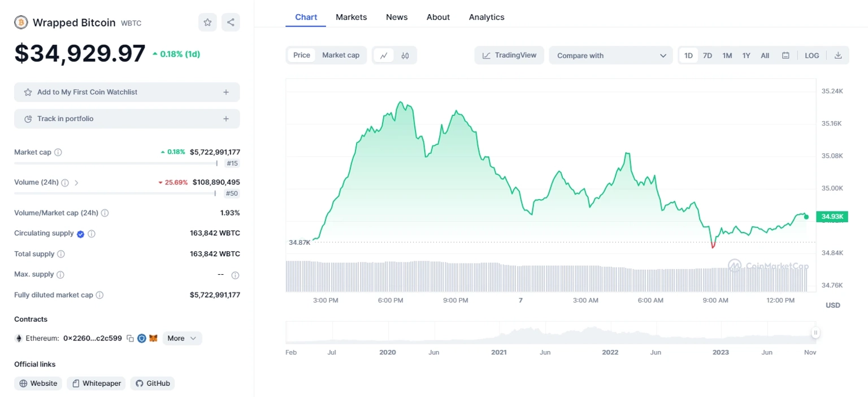Select the Market cap chart toggle
The height and width of the screenshot is (397, 868).
point(341,55)
